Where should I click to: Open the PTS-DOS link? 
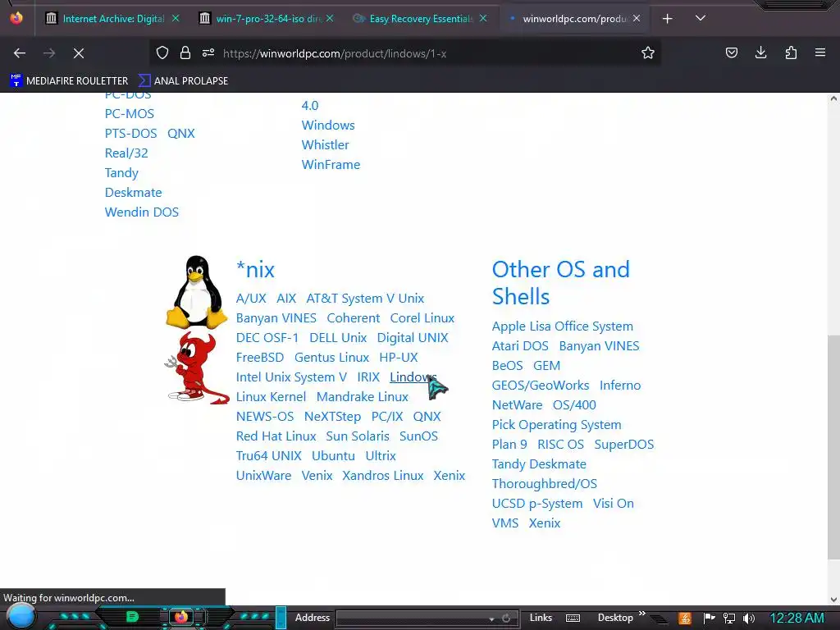point(130,134)
